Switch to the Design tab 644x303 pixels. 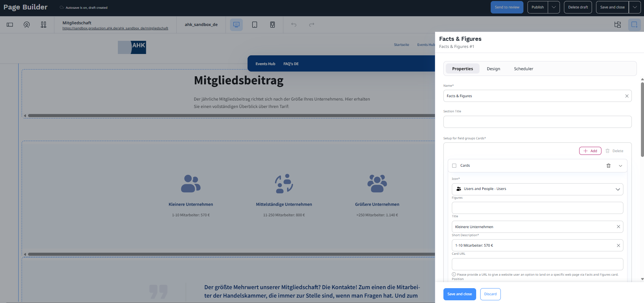[493, 69]
